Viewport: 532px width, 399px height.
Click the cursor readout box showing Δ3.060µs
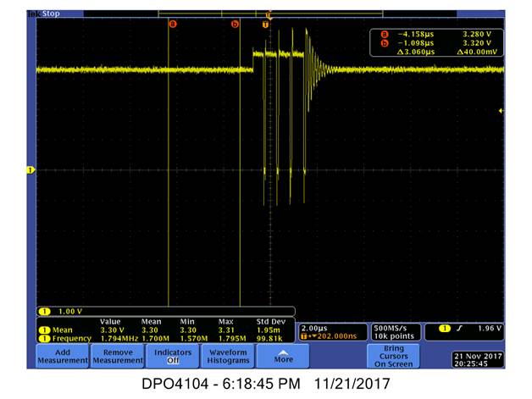tap(436, 42)
